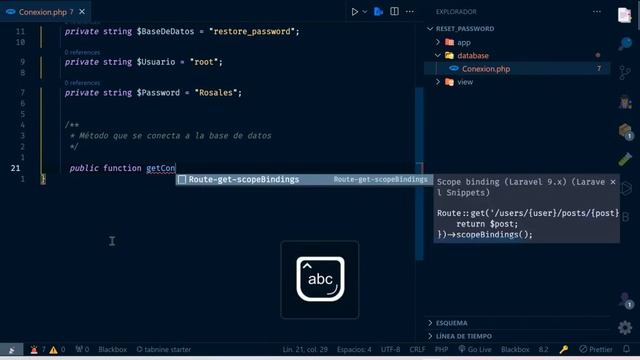The height and width of the screenshot is (360, 640).
Task: Collapse the database folder
Action: click(x=438, y=55)
